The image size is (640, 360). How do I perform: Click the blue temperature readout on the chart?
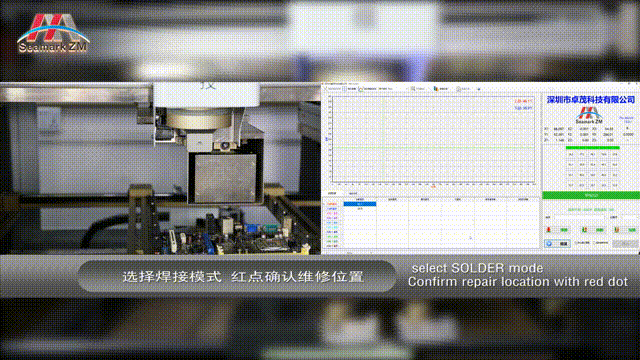[x=523, y=108]
